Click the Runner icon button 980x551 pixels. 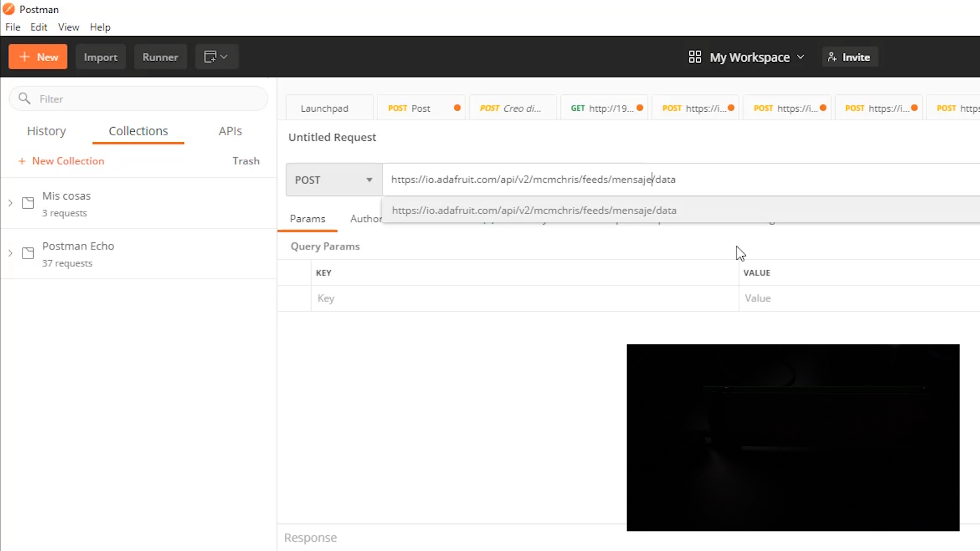tap(160, 57)
